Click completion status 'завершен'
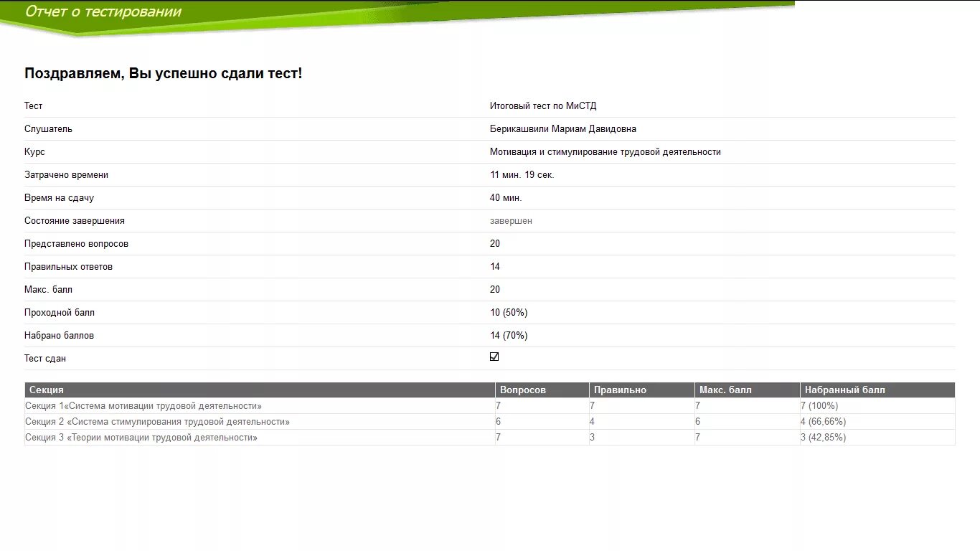 click(x=511, y=221)
